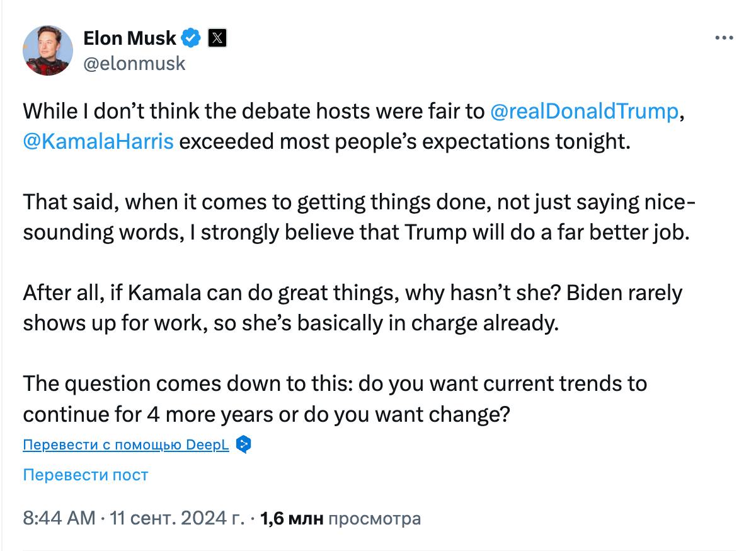The width and height of the screenshot is (756, 551).
Task: Open Elon Musk's profile avatar
Action: pyautogui.click(x=48, y=50)
